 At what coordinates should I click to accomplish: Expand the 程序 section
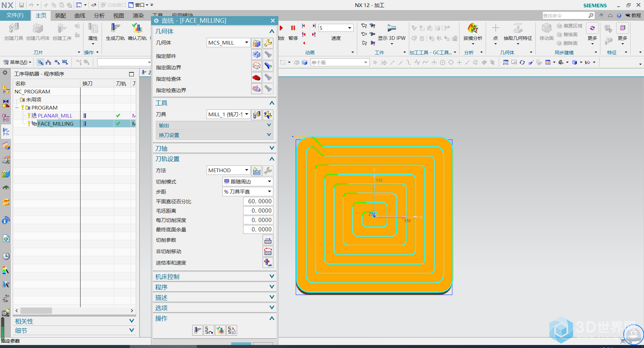tap(272, 287)
